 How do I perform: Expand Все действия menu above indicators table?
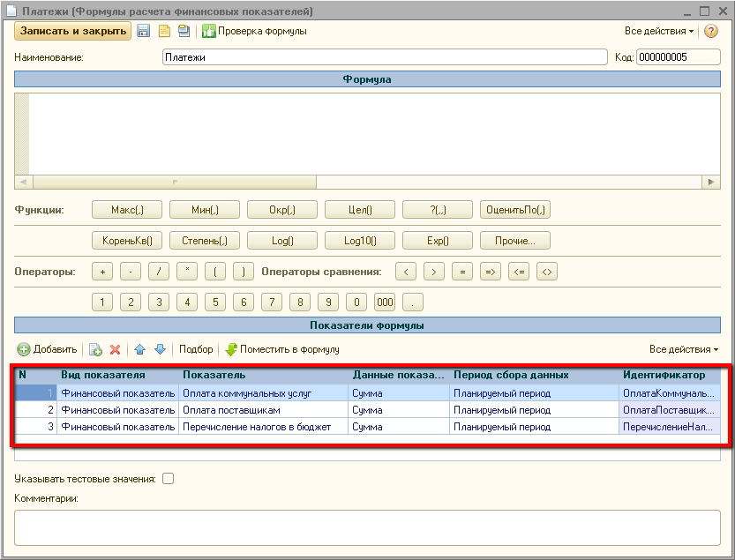pos(683,349)
